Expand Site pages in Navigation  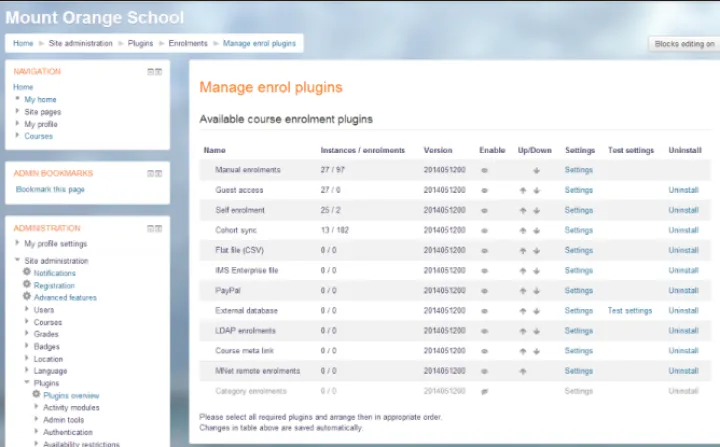[17, 112]
